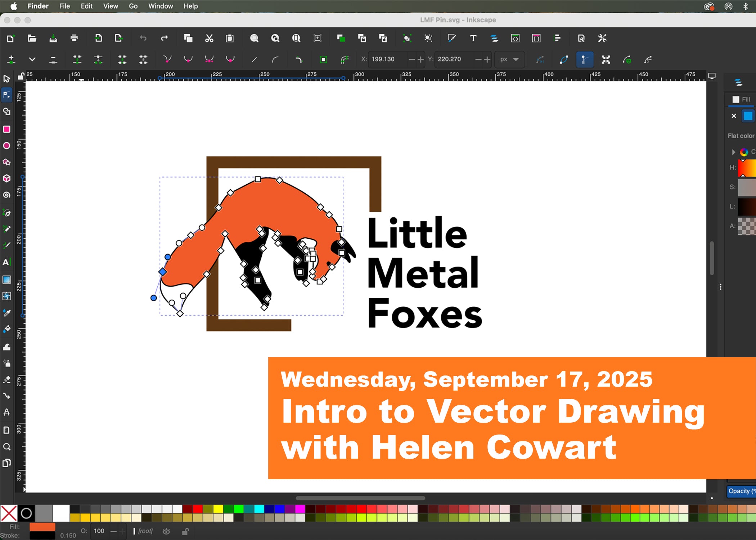Open the View menu
Image resolution: width=756 pixels, height=540 pixels.
(x=111, y=6)
